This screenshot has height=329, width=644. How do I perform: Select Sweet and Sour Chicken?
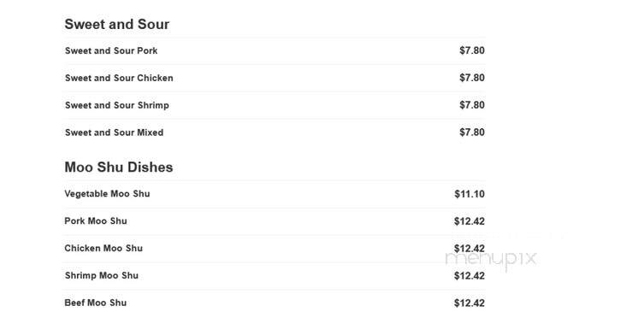[x=119, y=78]
